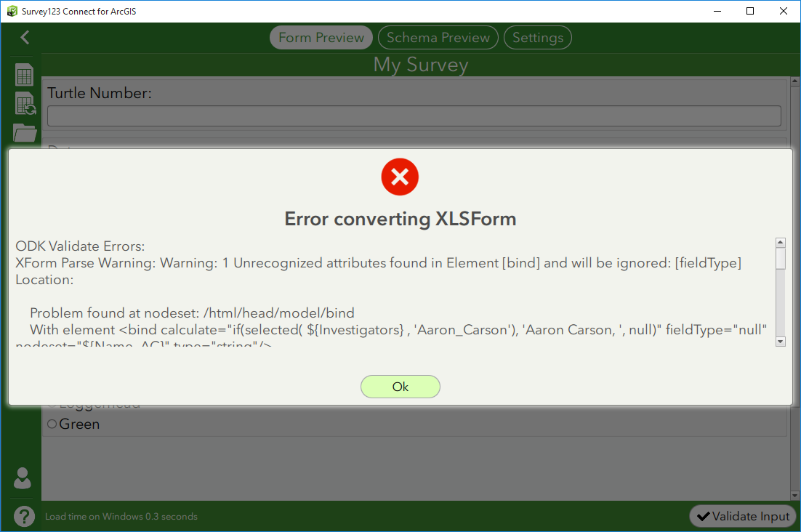Click the 'My Survey' title
The width and height of the screenshot is (801, 532).
[x=421, y=65]
